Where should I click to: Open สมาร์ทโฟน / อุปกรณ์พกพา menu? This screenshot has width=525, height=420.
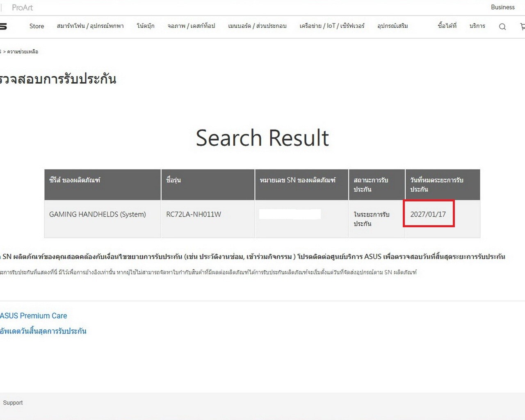pos(90,26)
